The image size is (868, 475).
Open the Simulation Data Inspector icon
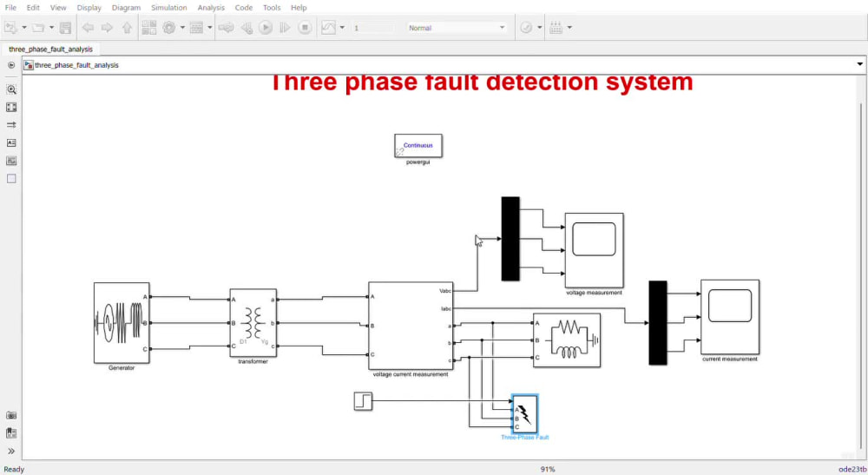tap(328, 28)
